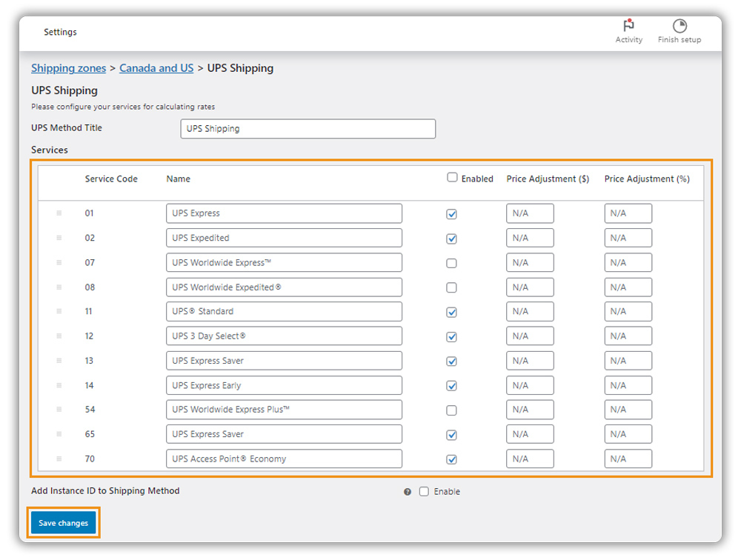Set percent price adjustment for service 07

(628, 262)
